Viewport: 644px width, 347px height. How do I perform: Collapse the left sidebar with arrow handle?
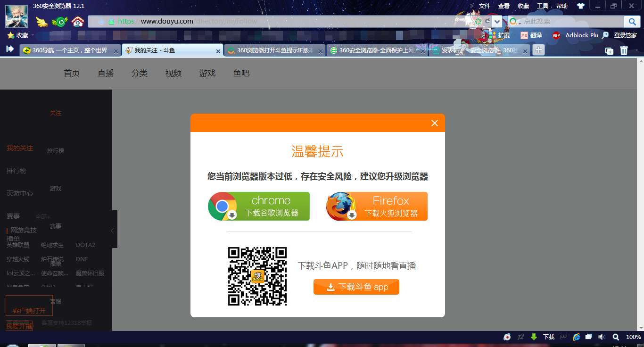(x=112, y=231)
